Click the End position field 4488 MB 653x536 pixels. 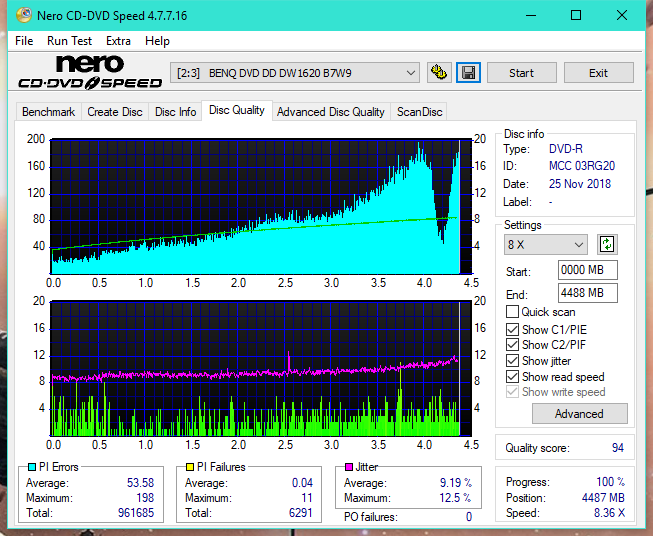click(588, 293)
